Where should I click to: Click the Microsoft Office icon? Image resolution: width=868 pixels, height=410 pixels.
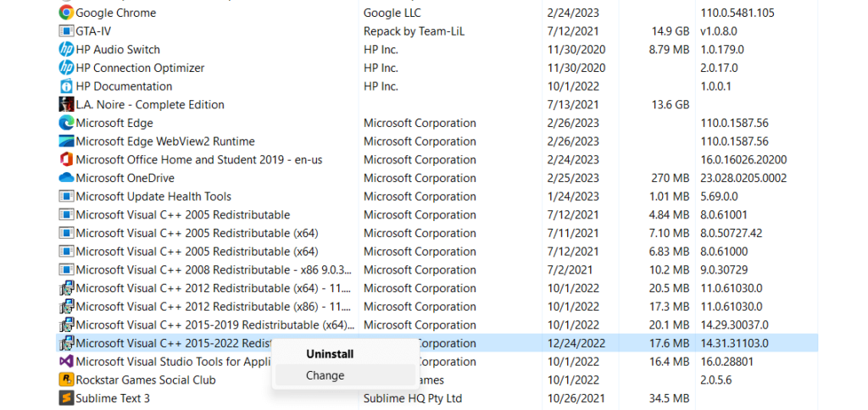tap(66, 159)
